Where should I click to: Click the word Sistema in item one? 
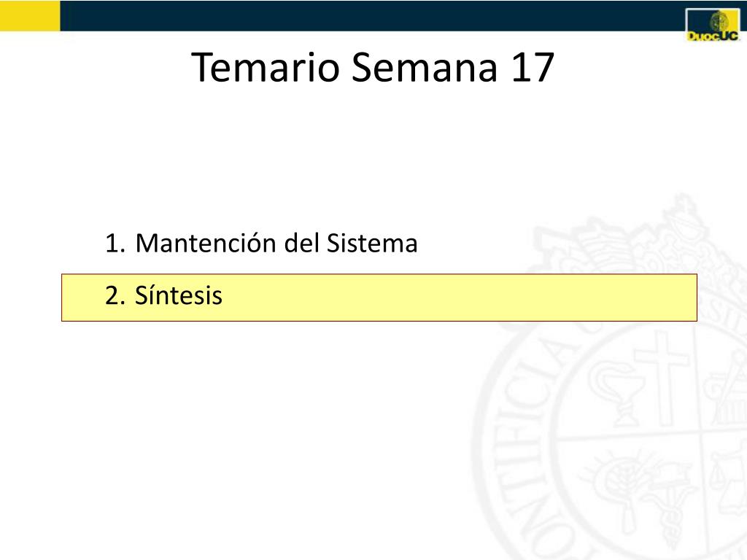pyautogui.click(x=371, y=243)
